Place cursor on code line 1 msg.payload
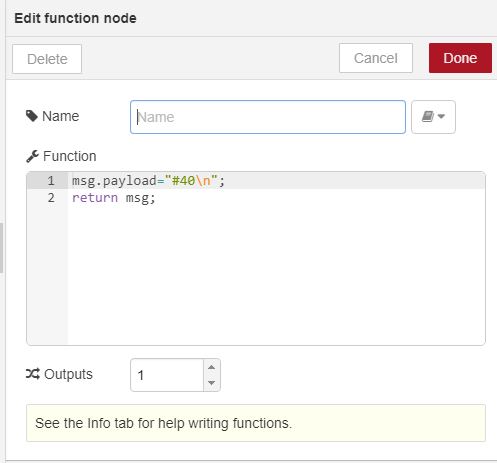 click(x=148, y=181)
